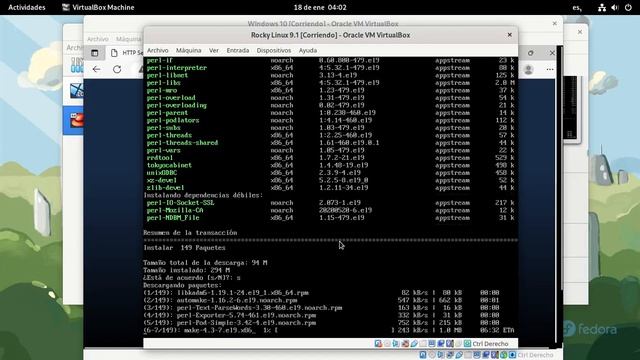Click optical drive indicator in Rocky Linux status bar
Image resolution: width=640 pixels, height=360 pixels.
pos(387,343)
